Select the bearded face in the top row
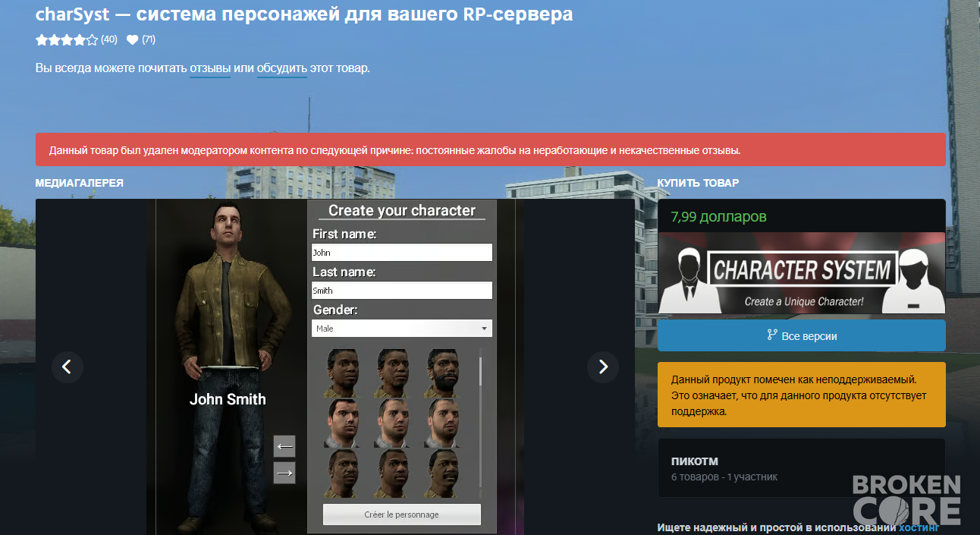The width and height of the screenshot is (980, 535). pos(442,373)
